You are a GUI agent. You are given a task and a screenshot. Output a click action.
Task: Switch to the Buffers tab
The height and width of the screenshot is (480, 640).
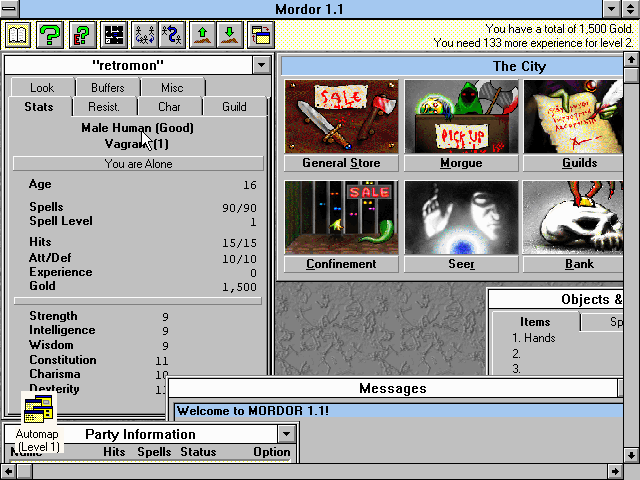108,87
